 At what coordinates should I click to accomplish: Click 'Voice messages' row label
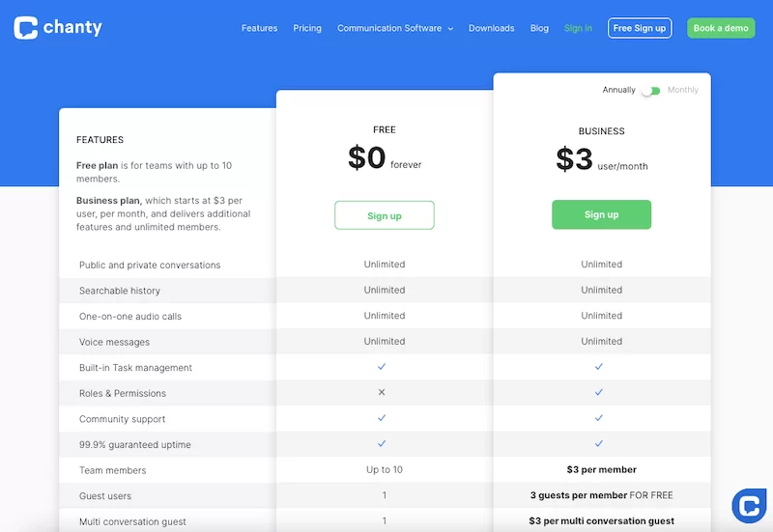point(114,342)
